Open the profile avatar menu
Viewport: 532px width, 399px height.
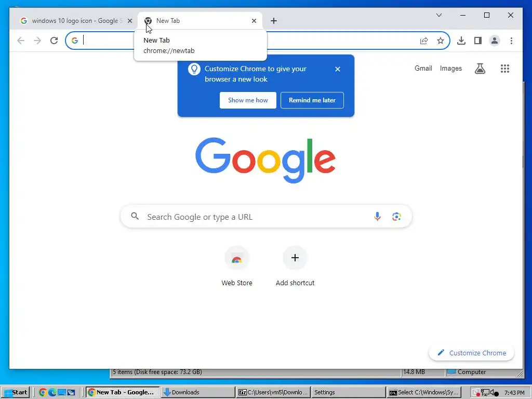click(x=495, y=41)
